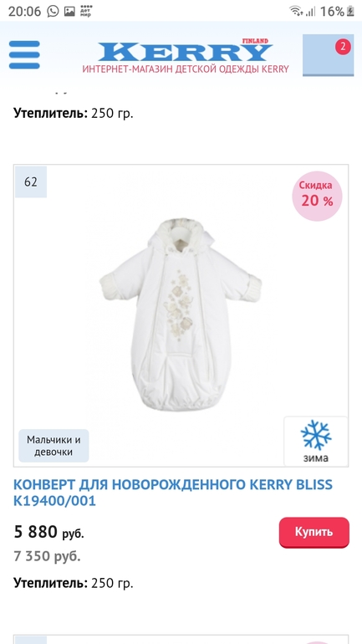
Task: Tap the Мальчики и девочки tag
Action: pyautogui.click(x=54, y=446)
